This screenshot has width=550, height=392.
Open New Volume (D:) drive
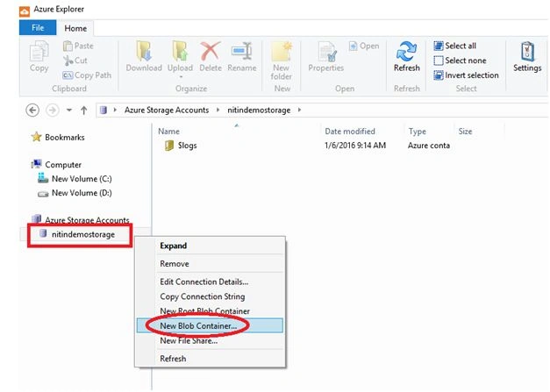click(75, 193)
